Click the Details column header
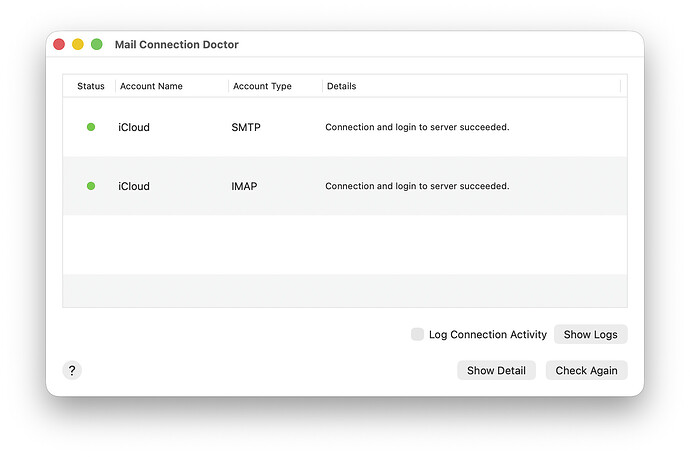 pyautogui.click(x=341, y=86)
